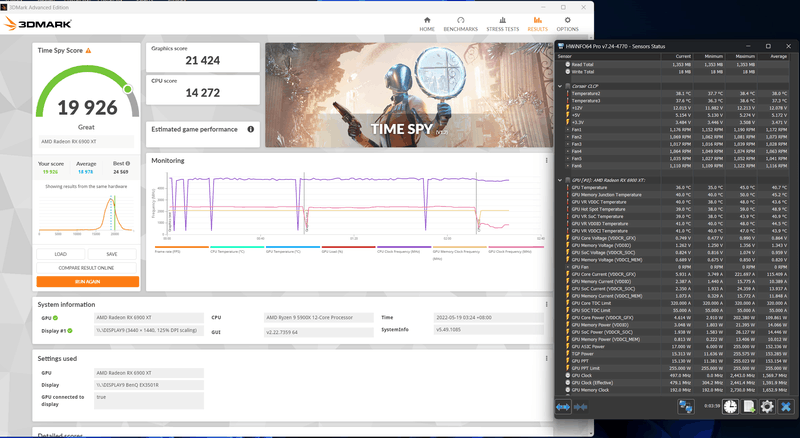800x438 pixels.
Task: Click the Current column header
Action: tap(677, 56)
